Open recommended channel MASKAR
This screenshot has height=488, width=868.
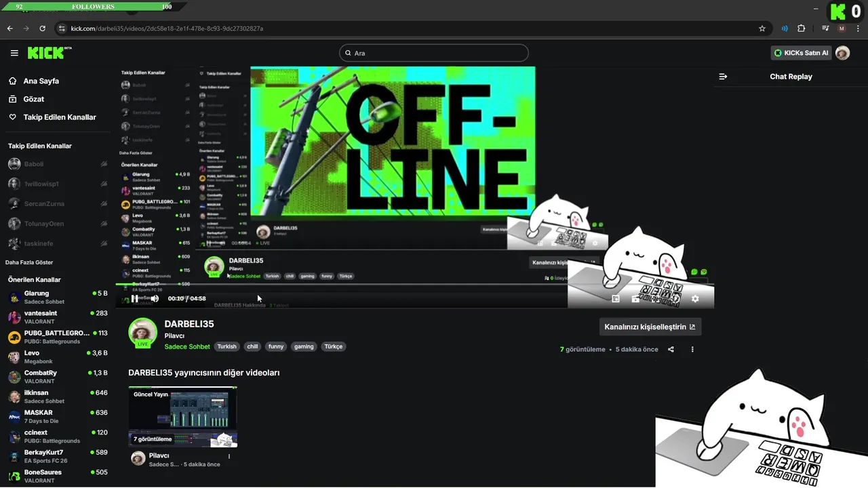point(57,417)
